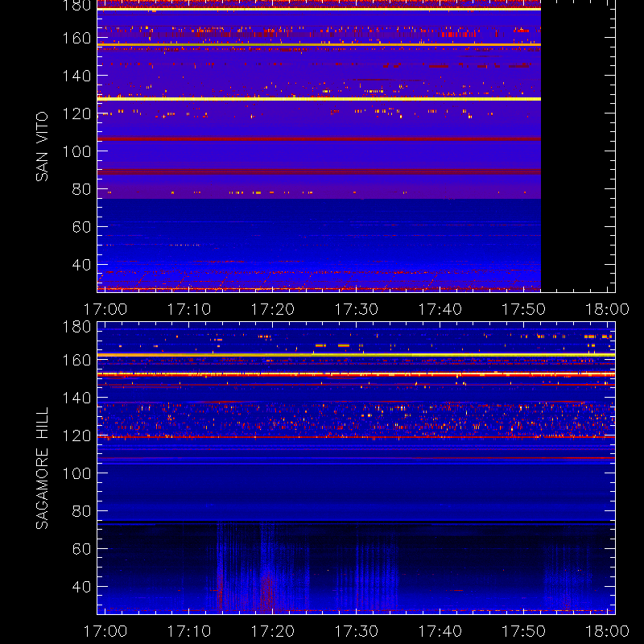Click the 17:40 time label under SAN VITO plot
644x644 pixels.
[x=440, y=309]
